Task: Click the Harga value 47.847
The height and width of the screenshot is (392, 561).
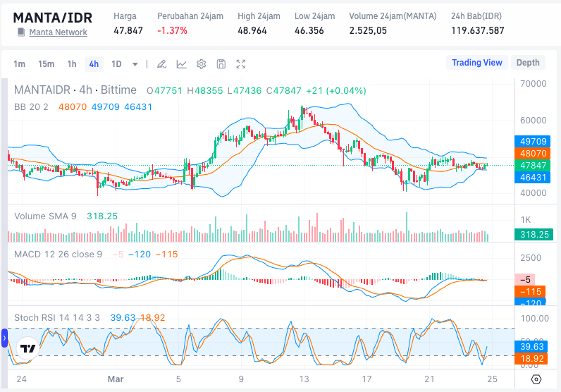Action: pyautogui.click(x=128, y=31)
